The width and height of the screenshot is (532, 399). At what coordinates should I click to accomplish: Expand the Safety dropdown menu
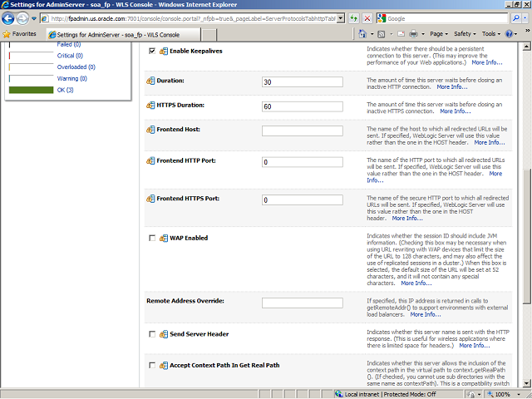coord(465,34)
